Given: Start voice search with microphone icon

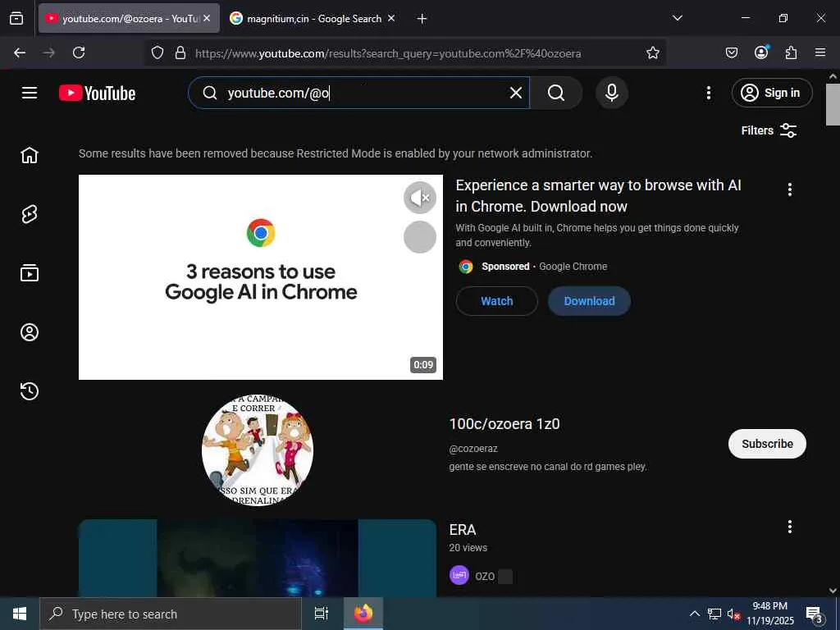Looking at the screenshot, I should [611, 94].
